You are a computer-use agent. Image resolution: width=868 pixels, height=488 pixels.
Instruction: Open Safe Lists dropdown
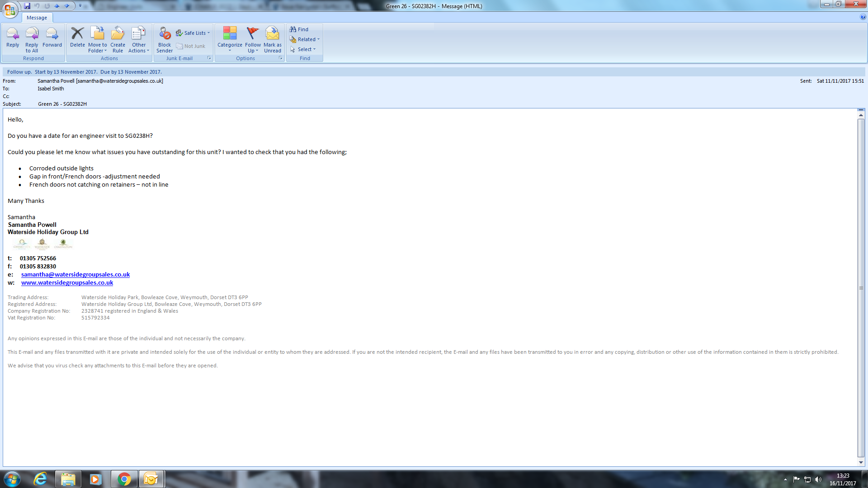coord(193,33)
